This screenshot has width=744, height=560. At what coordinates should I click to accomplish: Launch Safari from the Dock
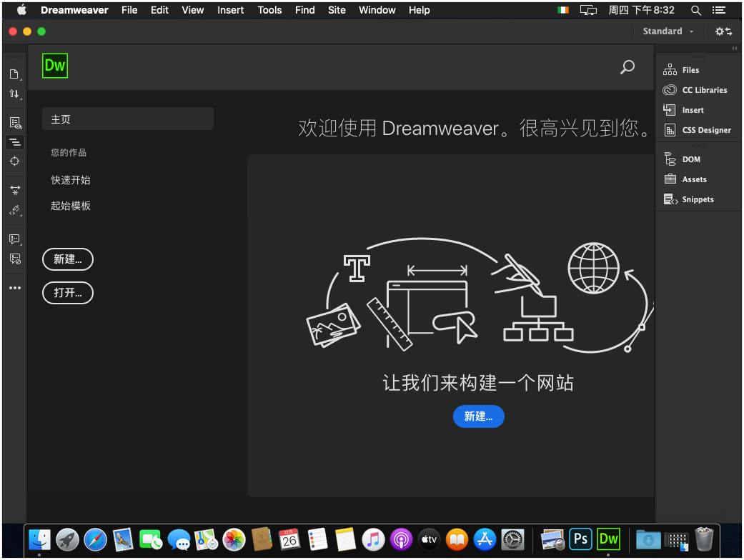point(95,539)
